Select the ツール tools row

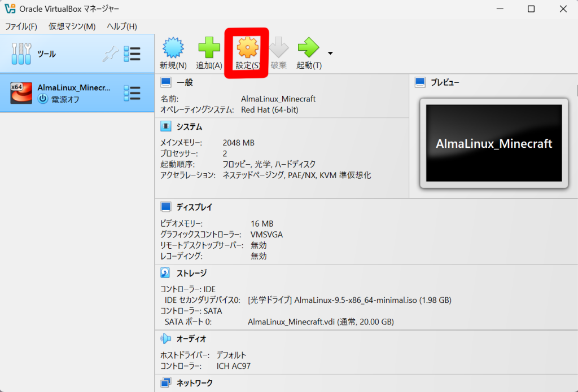coord(77,54)
